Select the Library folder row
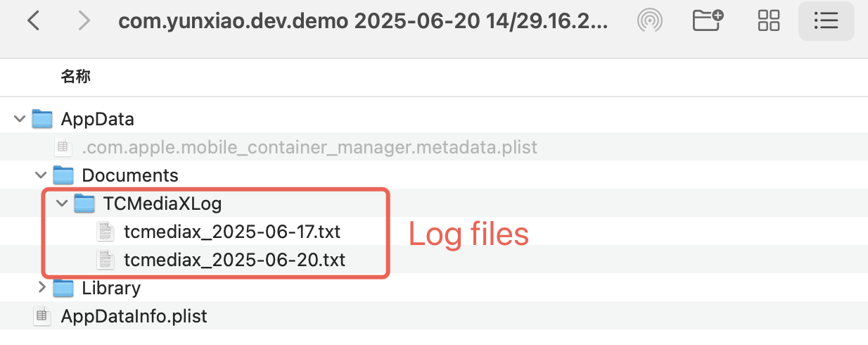 [111, 288]
